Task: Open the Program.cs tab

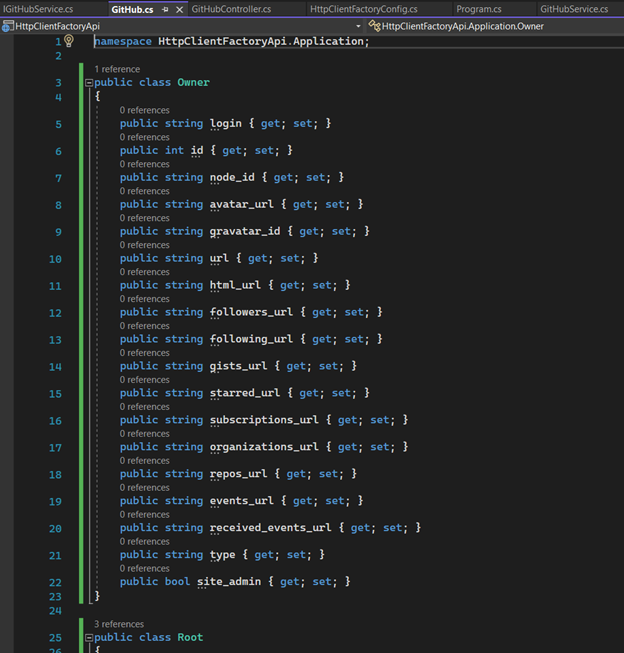Action: tap(479, 9)
